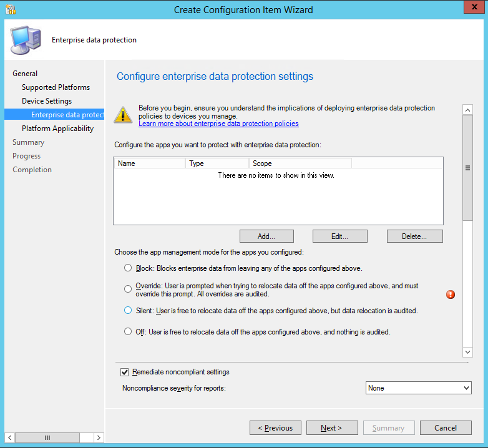The height and width of the screenshot is (448, 488).
Task: Open Device Settings in the sidebar
Action: coord(47,101)
